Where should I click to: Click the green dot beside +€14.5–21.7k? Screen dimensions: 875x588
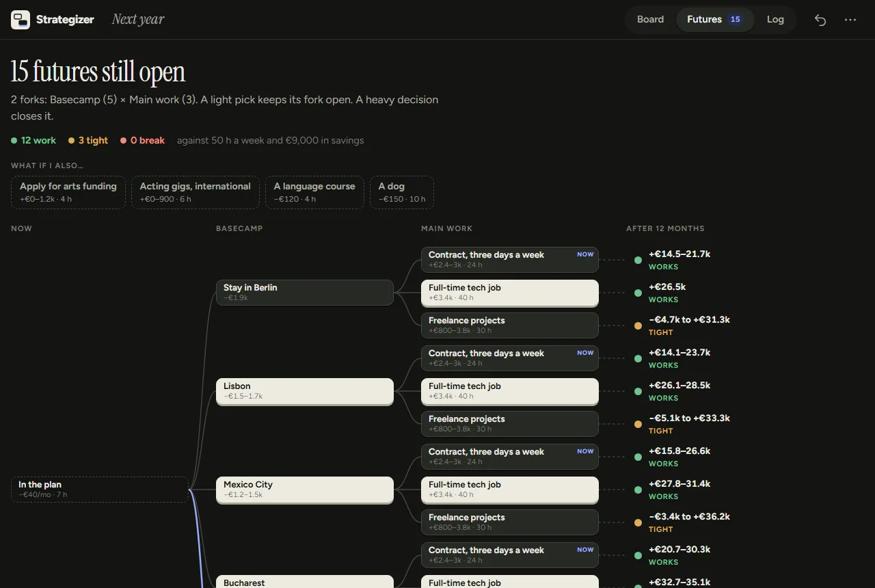638,260
